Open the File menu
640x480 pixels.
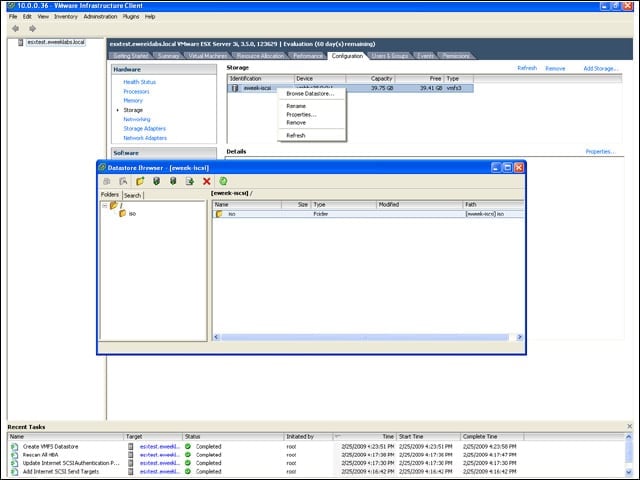[13, 17]
